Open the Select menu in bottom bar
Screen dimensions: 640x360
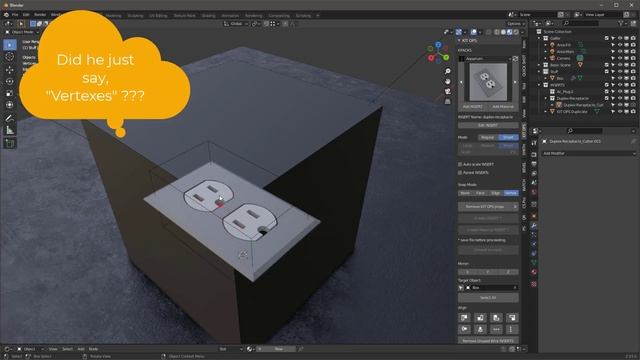pyautogui.click(x=67, y=349)
